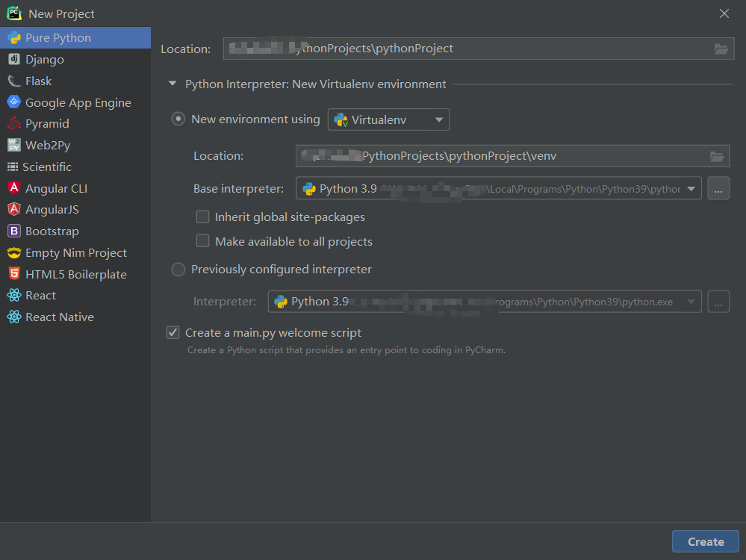Screen dimensions: 746x560
Task: Click the Django project type icon
Action: (14, 59)
